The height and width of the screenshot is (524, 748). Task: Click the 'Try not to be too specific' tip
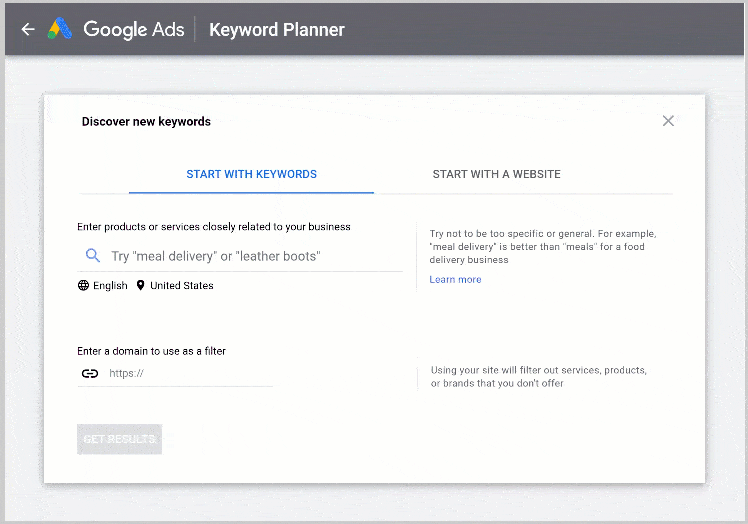tap(543, 247)
